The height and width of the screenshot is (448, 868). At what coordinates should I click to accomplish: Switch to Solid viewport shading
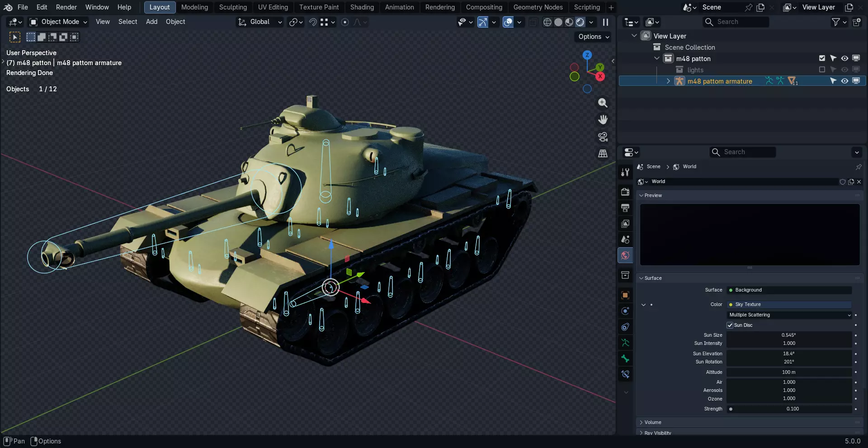(558, 22)
